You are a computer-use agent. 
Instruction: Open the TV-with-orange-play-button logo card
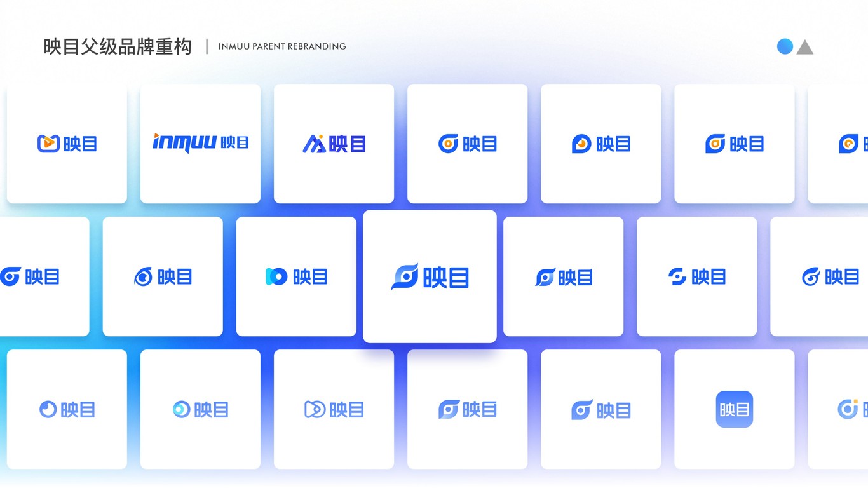click(67, 144)
